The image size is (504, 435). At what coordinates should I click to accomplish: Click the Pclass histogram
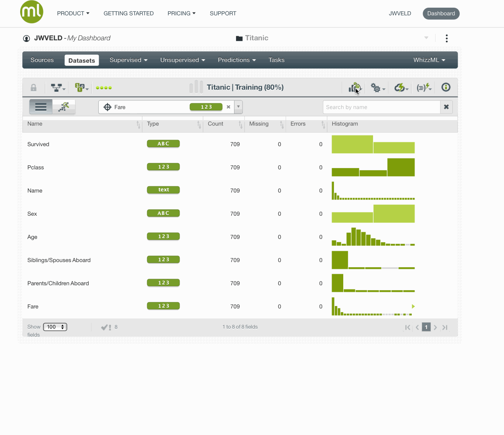[373, 167]
